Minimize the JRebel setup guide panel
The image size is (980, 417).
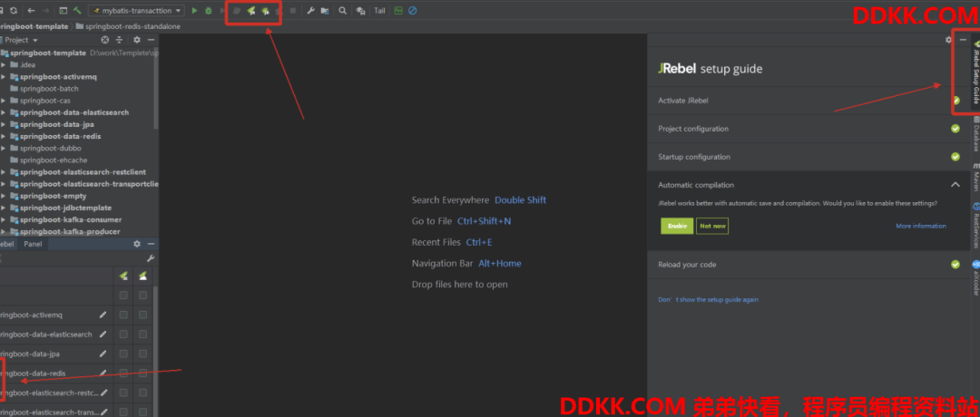[x=963, y=40]
